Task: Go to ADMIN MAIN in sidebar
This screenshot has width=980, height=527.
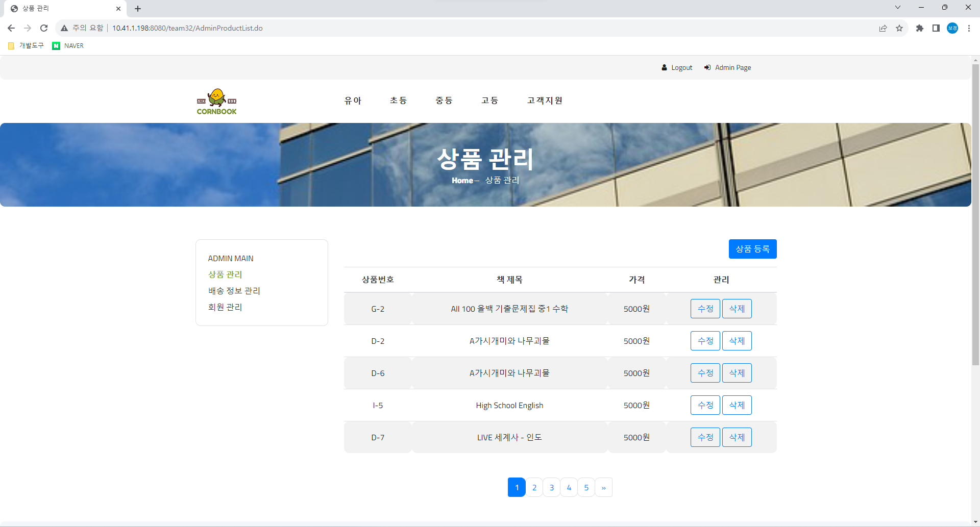Action: click(231, 258)
